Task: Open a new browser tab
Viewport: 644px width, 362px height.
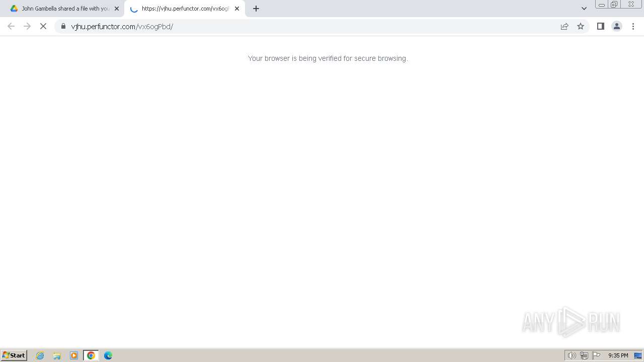Action: tap(256, 9)
